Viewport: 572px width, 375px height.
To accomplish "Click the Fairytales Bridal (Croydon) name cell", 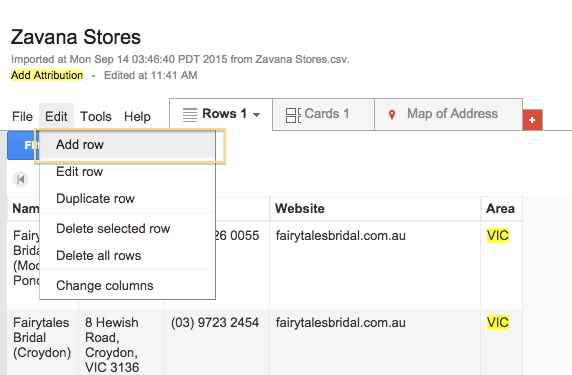I will pos(43,342).
